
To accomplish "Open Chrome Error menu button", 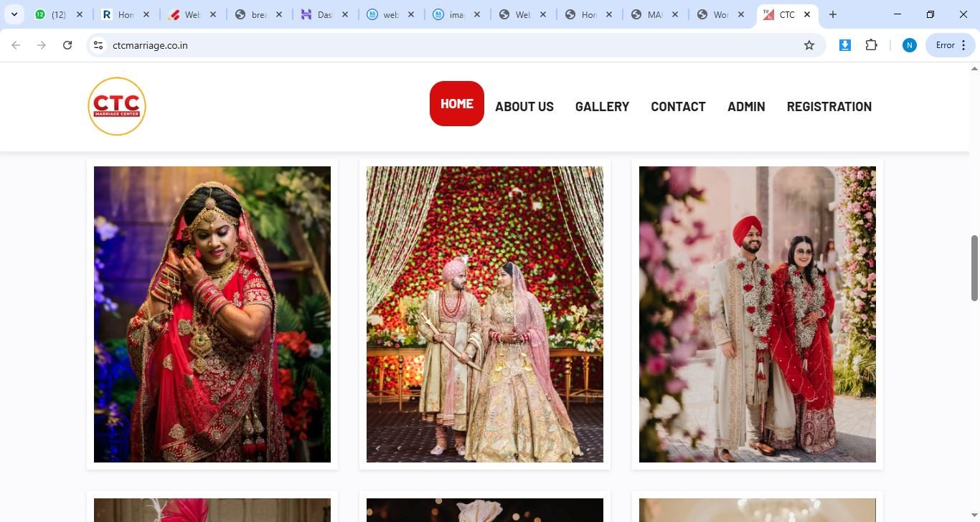I will 951,45.
